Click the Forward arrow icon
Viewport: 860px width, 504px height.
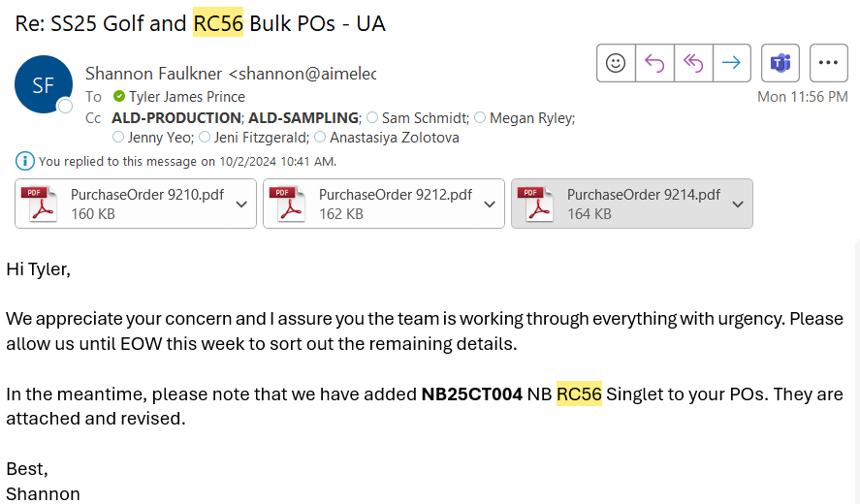pyautogui.click(x=732, y=63)
